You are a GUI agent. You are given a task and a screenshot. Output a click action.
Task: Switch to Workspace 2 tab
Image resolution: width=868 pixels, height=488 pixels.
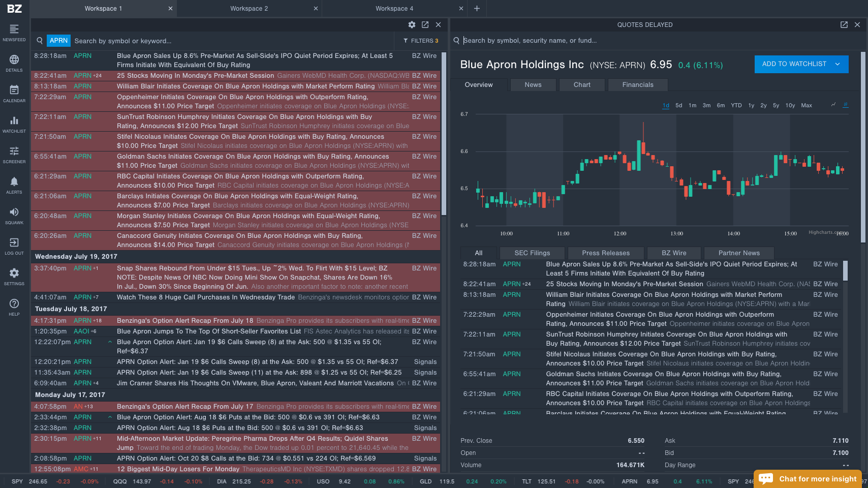pyautogui.click(x=249, y=8)
